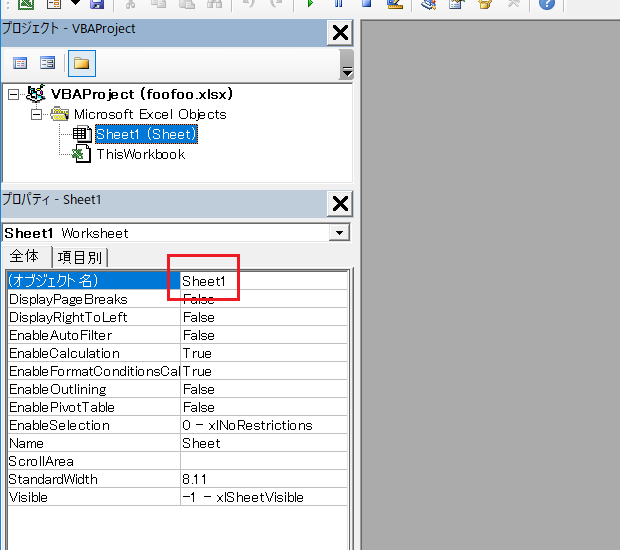Click the Project Explorer toolbar icon
Image resolution: width=620 pixels, height=550 pixels.
429,5
